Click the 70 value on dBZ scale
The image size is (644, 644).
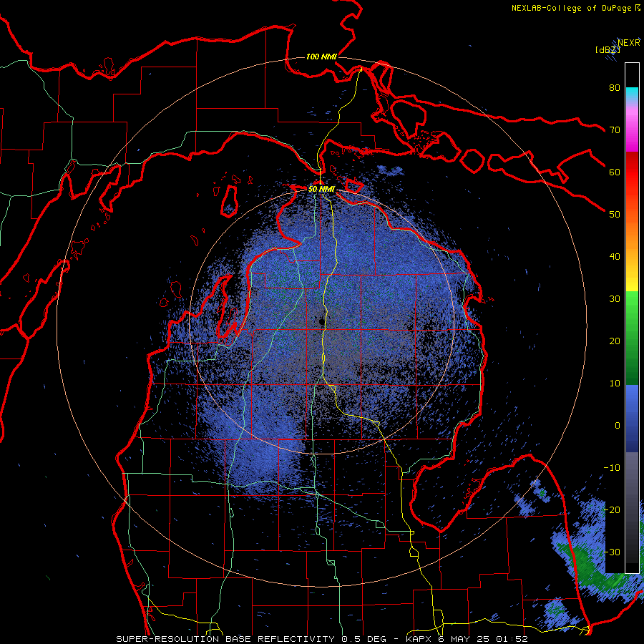click(x=615, y=130)
